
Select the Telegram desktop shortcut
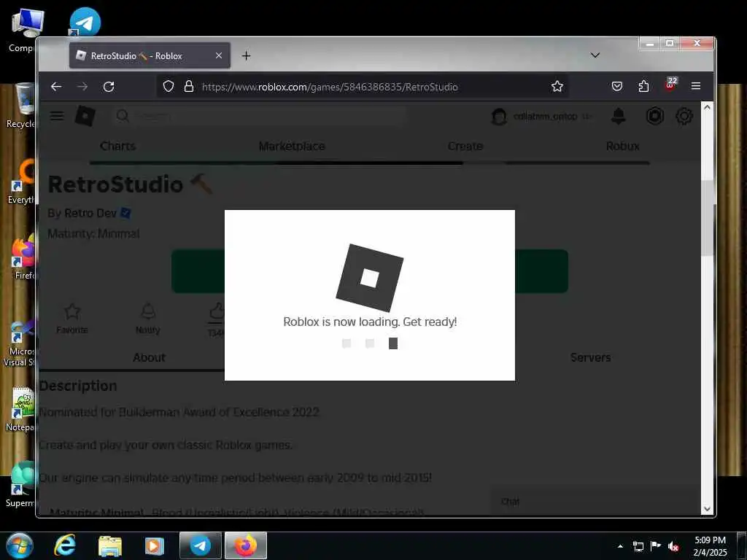pyautogui.click(x=85, y=21)
